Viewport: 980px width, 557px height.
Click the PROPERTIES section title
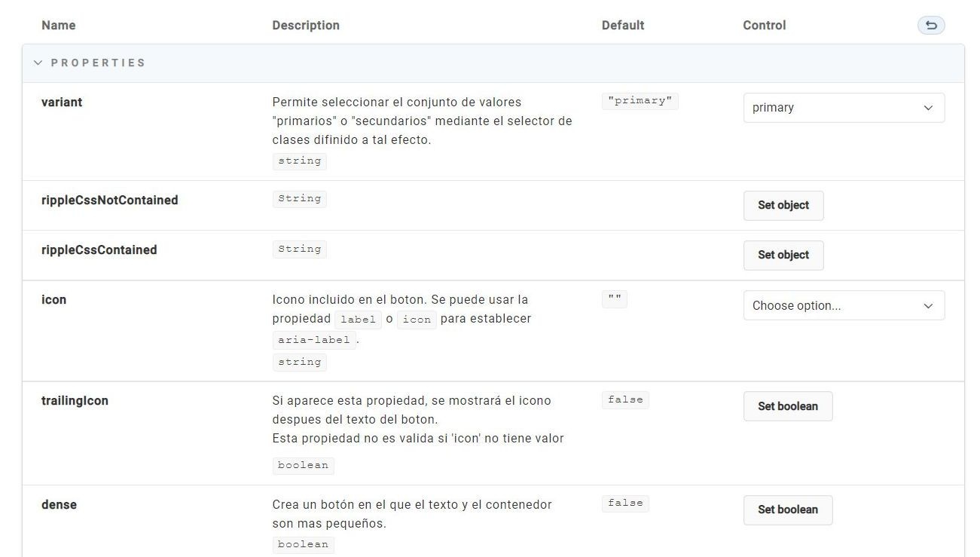[x=99, y=63]
